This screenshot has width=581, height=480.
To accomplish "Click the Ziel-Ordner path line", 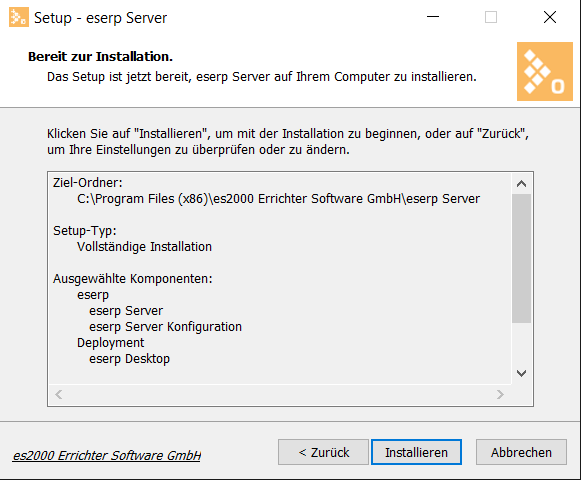I will [x=278, y=199].
